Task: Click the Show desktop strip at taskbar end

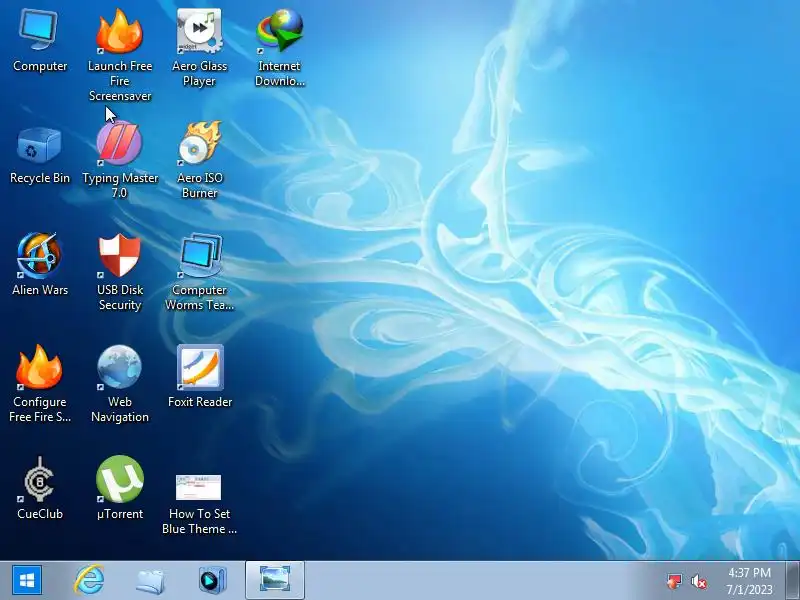Action: click(x=793, y=580)
